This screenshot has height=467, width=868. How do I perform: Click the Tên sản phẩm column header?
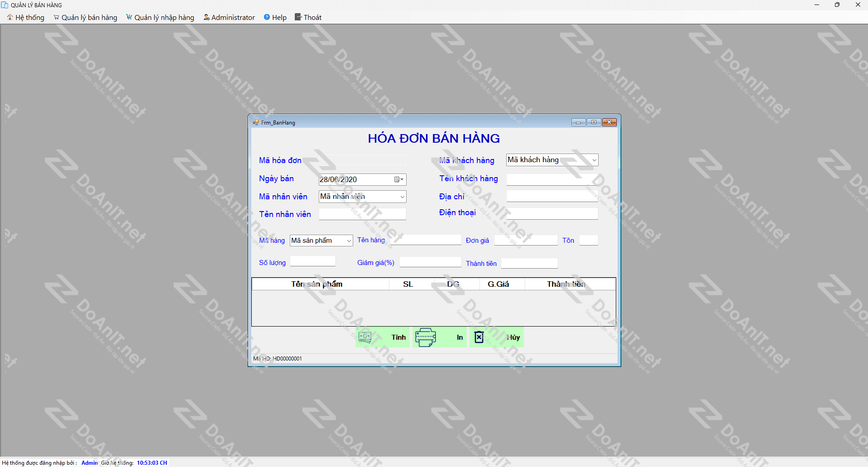point(321,284)
